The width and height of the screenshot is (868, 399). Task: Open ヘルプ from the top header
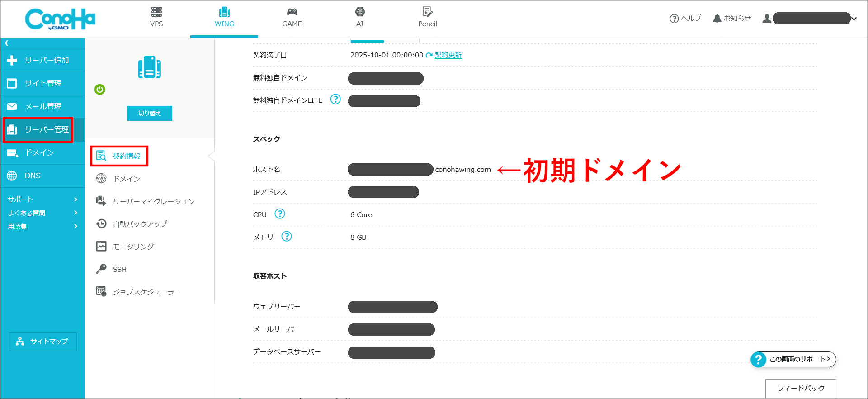[685, 19]
